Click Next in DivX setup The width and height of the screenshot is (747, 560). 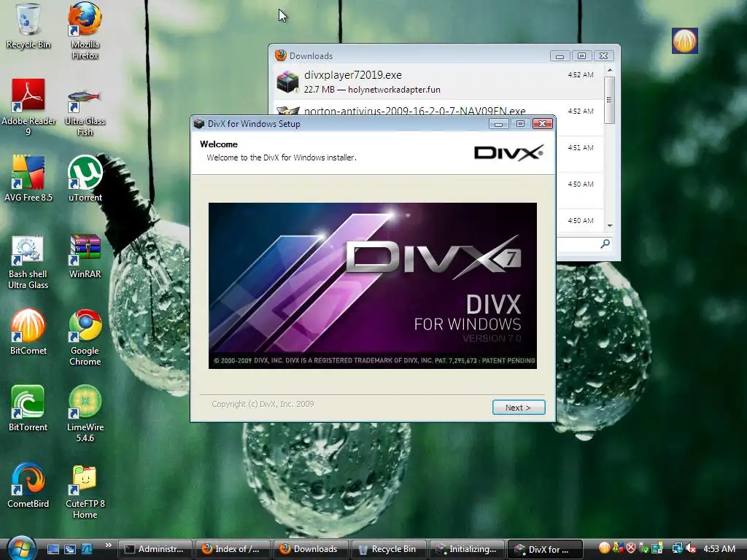(x=519, y=407)
